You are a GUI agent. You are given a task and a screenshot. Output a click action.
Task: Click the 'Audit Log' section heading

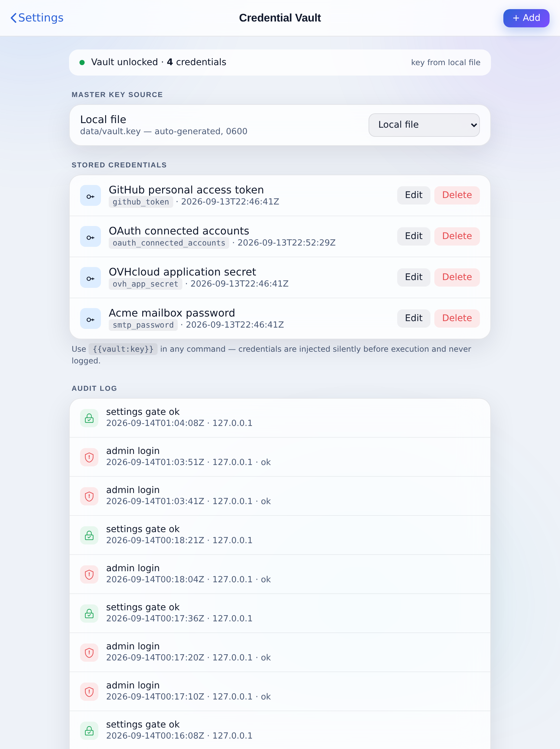[x=94, y=389]
